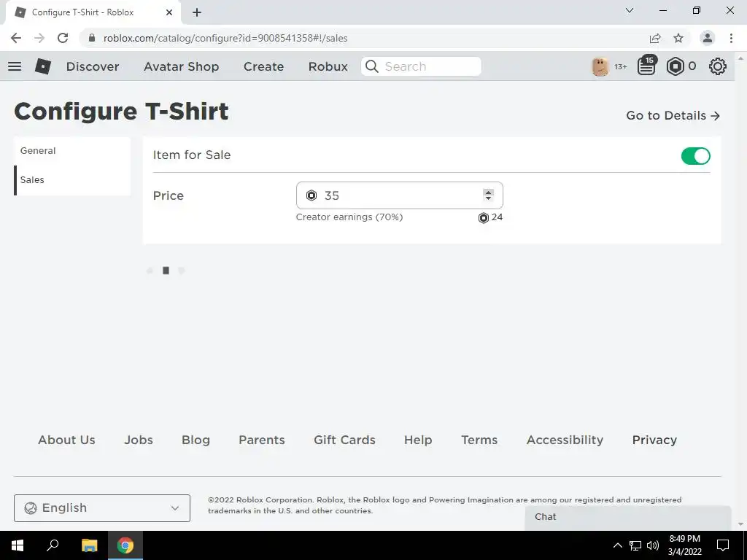The width and height of the screenshot is (747, 560).
Task: Show hidden system tray icons
Action: point(617,545)
